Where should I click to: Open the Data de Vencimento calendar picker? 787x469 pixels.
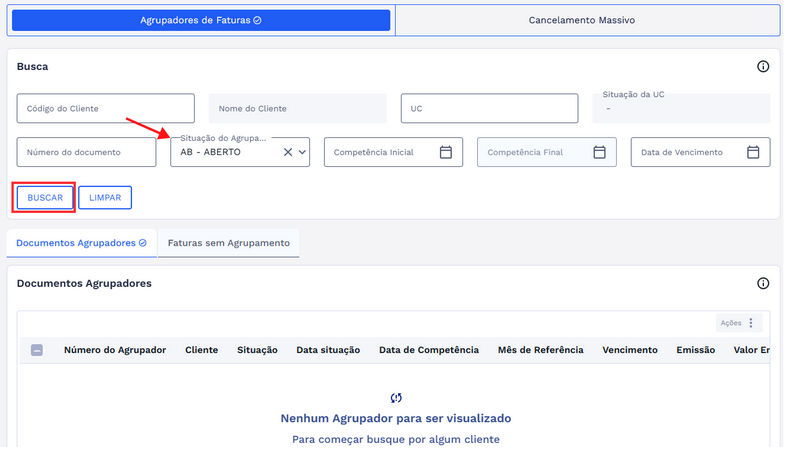(753, 152)
